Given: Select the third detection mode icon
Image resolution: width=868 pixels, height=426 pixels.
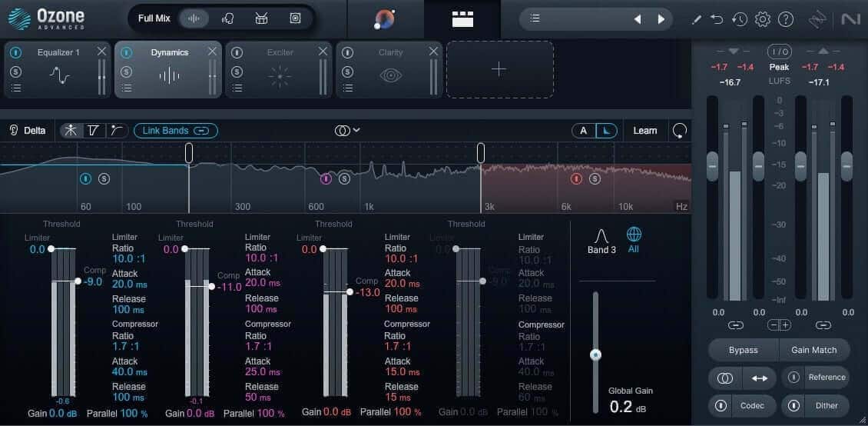Looking at the screenshot, I should [x=117, y=131].
